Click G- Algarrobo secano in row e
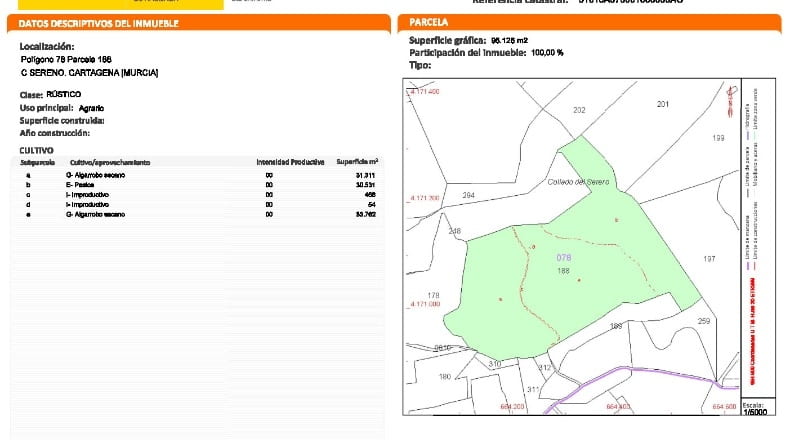790x440 pixels. 95,214
